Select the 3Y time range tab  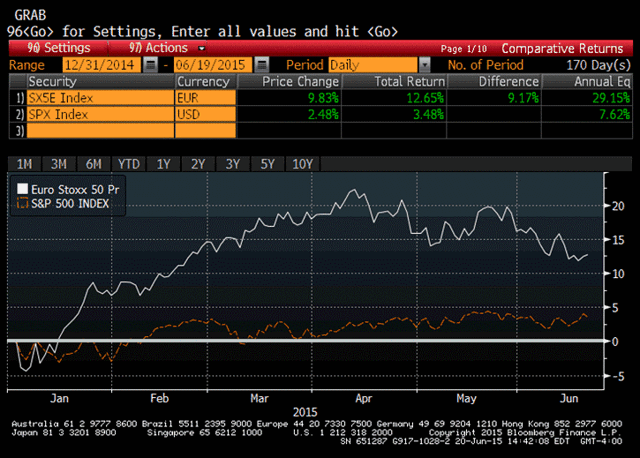233,164
